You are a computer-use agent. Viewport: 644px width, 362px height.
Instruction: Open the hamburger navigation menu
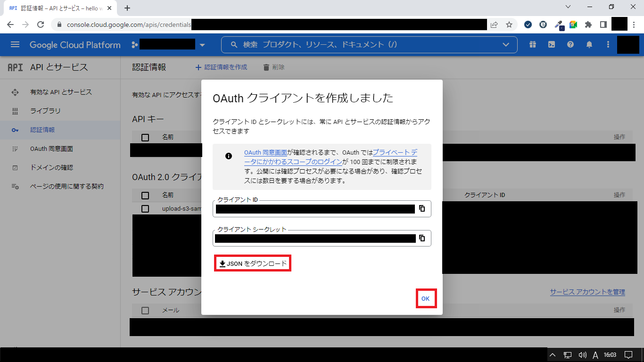15,45
